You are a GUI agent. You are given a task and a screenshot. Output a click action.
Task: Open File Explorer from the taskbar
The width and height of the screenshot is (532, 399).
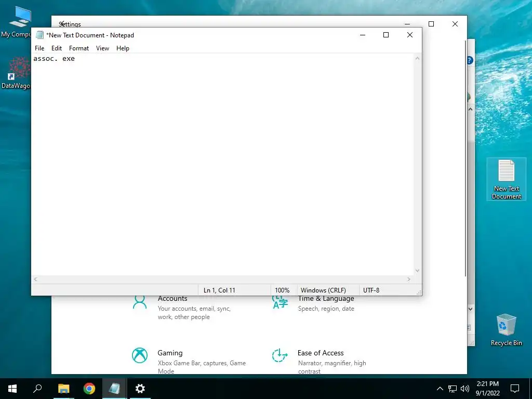coord(63,389)
